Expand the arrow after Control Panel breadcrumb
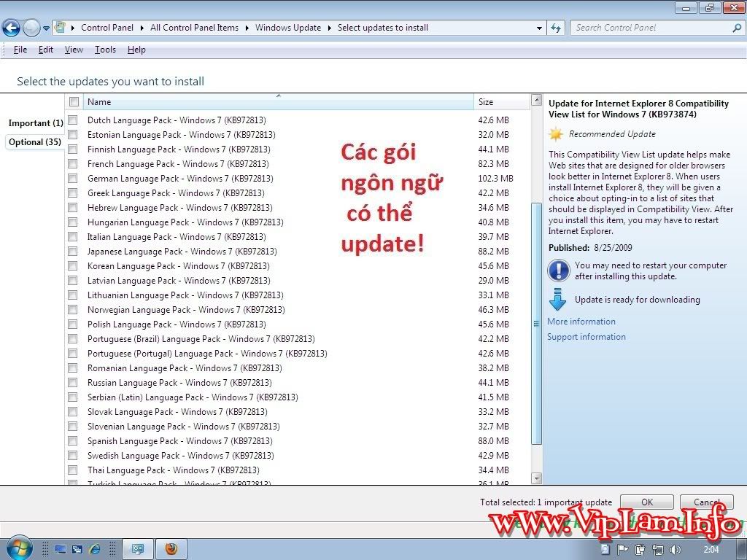 (142, 28)
